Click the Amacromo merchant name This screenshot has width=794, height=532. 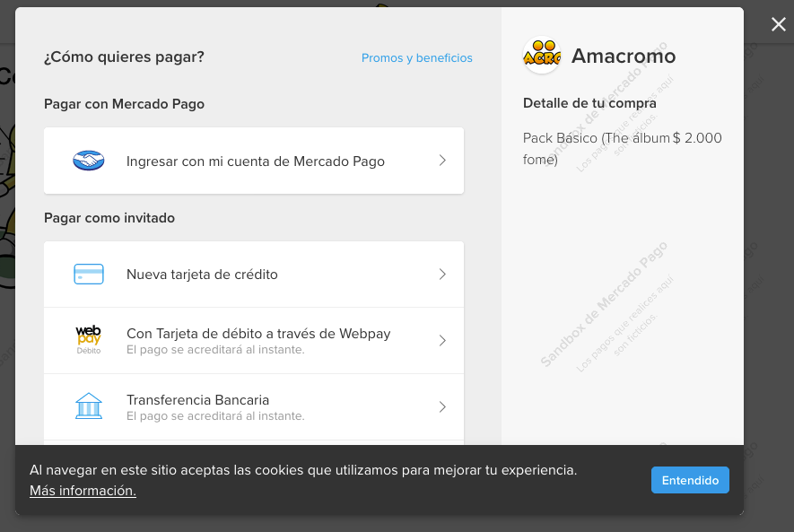pyautogui.click(x=623, y=55)
